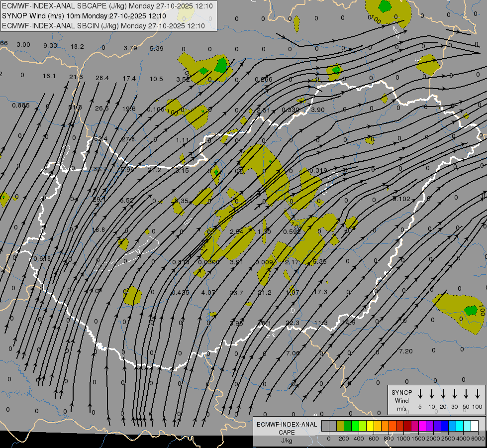Click the 30 m/s wind arrow in legend

coord(454,394)
